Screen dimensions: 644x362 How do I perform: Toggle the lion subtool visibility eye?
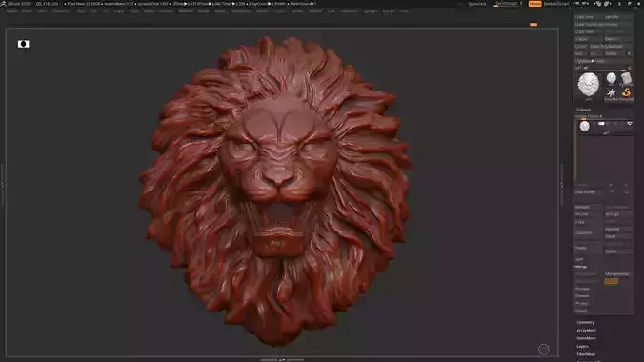(x=629, y=123)
